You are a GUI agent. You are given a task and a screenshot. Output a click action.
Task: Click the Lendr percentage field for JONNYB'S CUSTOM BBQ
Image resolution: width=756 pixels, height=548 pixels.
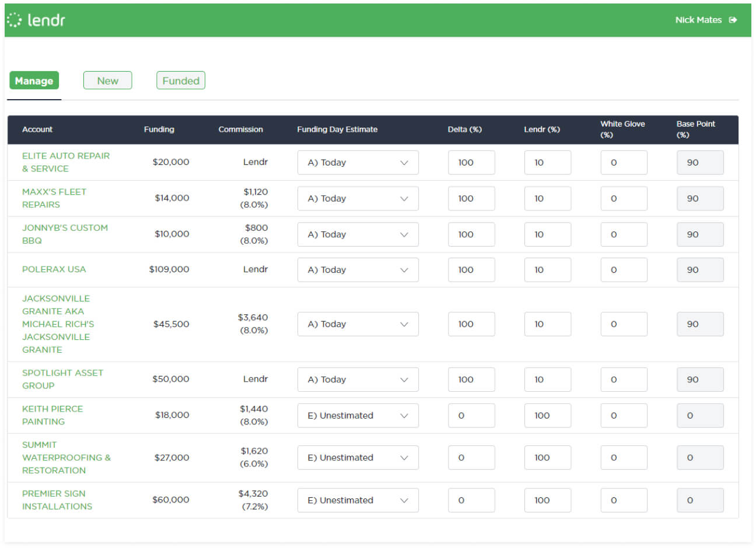coord(547,234)
